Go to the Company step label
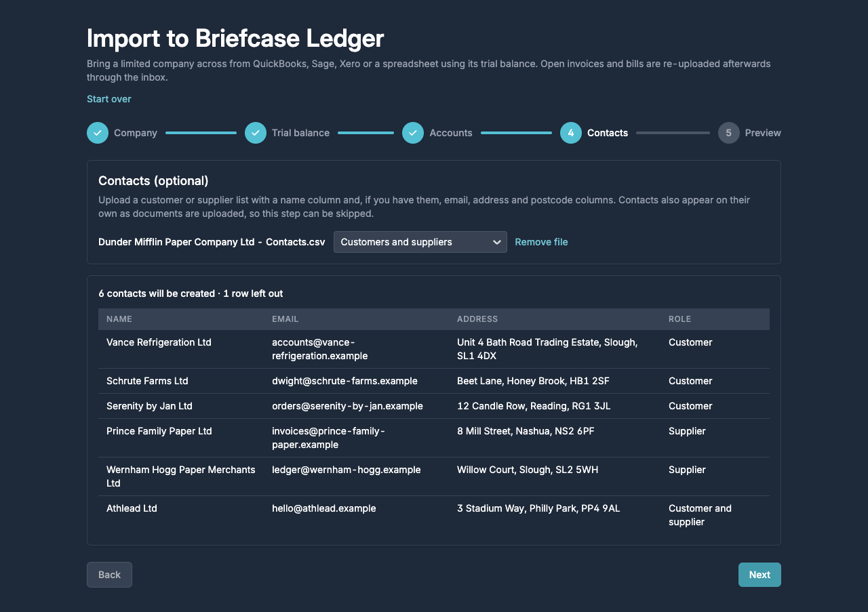Screen dimensions: 868x612 click(136, 133)
